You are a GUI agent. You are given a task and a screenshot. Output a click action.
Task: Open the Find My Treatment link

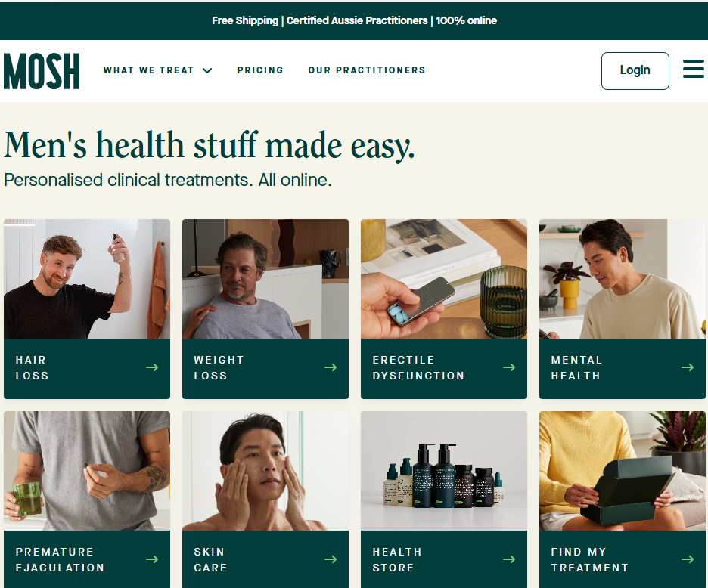coord(623,559)
